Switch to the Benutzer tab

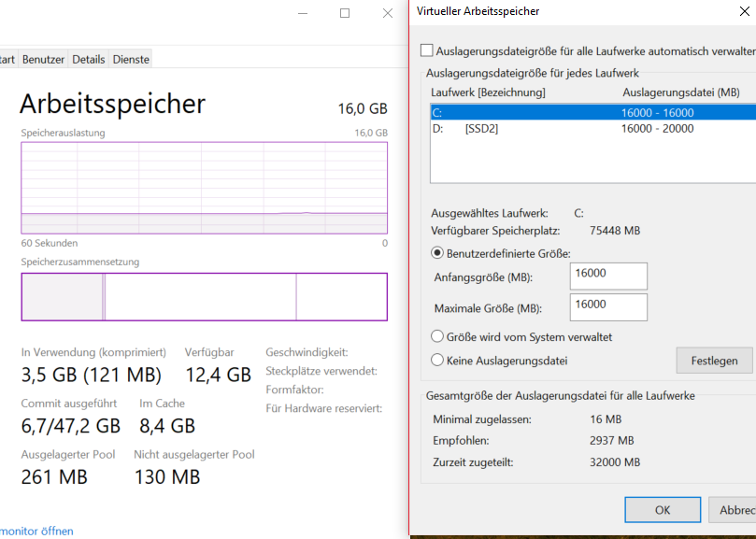(x=43, y=59)
